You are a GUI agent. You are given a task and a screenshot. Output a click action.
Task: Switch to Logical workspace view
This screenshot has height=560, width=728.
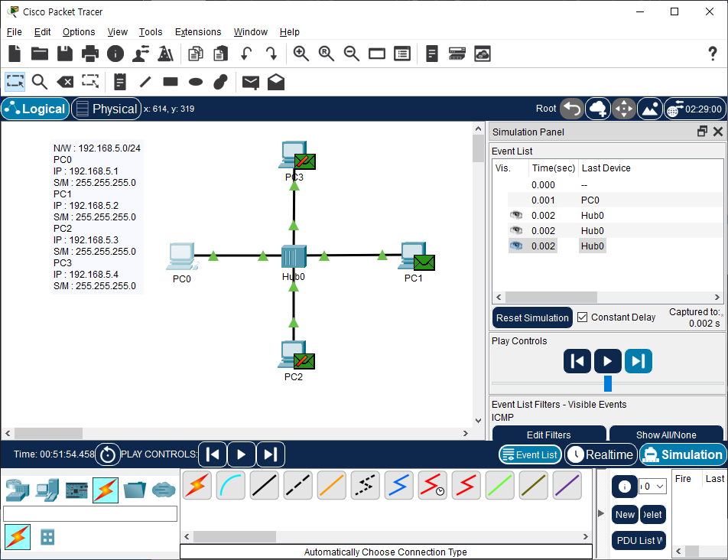[x=36, y=109]
